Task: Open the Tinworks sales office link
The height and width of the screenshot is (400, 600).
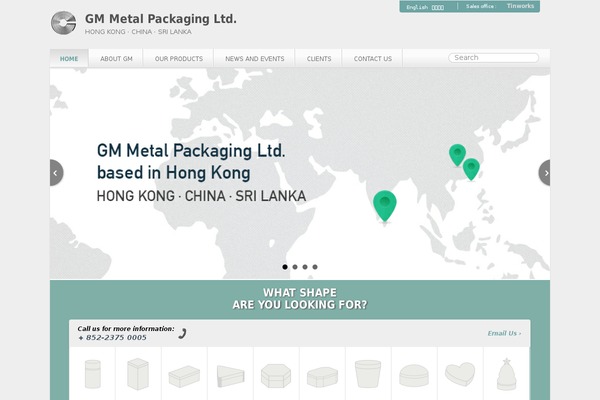Action: [x=520, y=6]
